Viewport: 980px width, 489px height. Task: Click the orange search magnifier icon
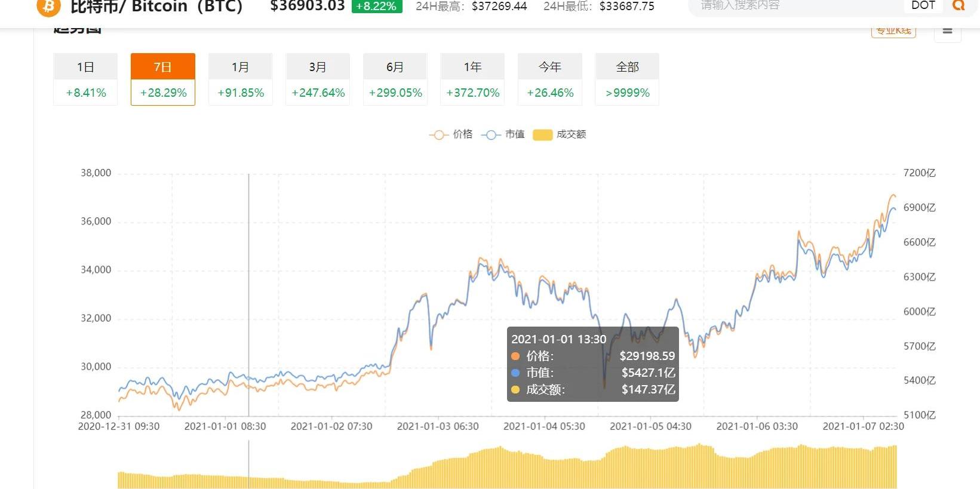click(x=959, y=5)
